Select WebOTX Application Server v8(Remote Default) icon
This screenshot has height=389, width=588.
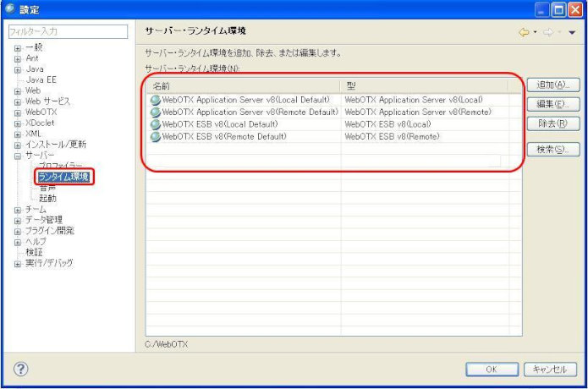pos(156,112)
